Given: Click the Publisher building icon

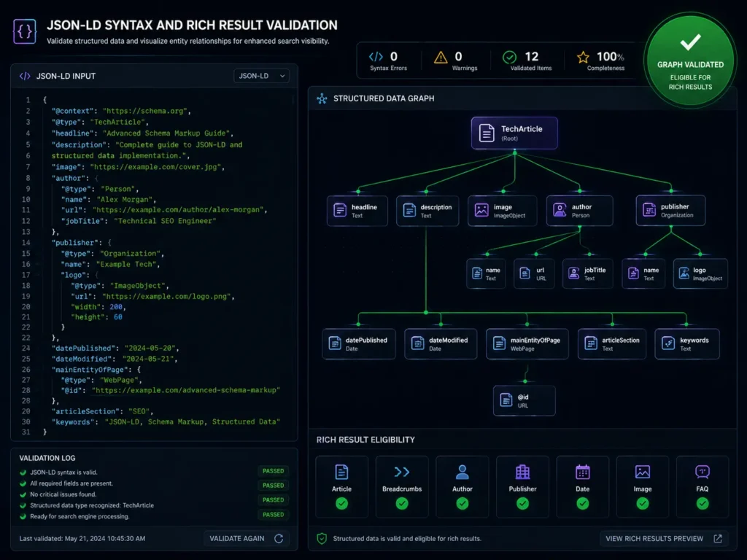Looking at the screenshot, I should tap(522, 472).
